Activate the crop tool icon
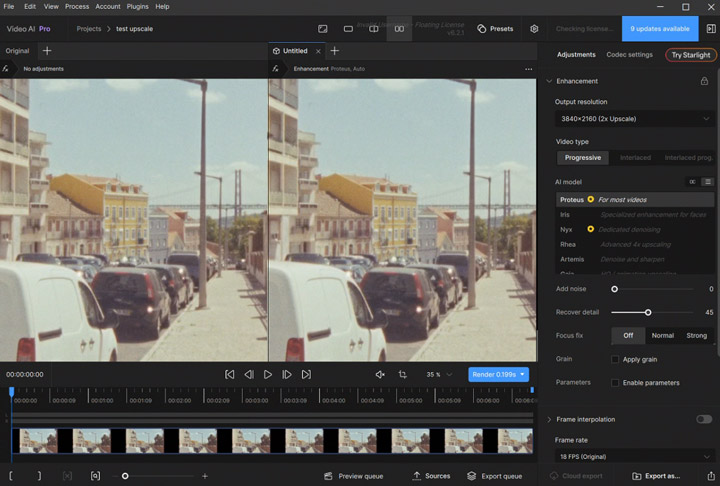This screenshot has height=486, width=720. tap(403, 374)
